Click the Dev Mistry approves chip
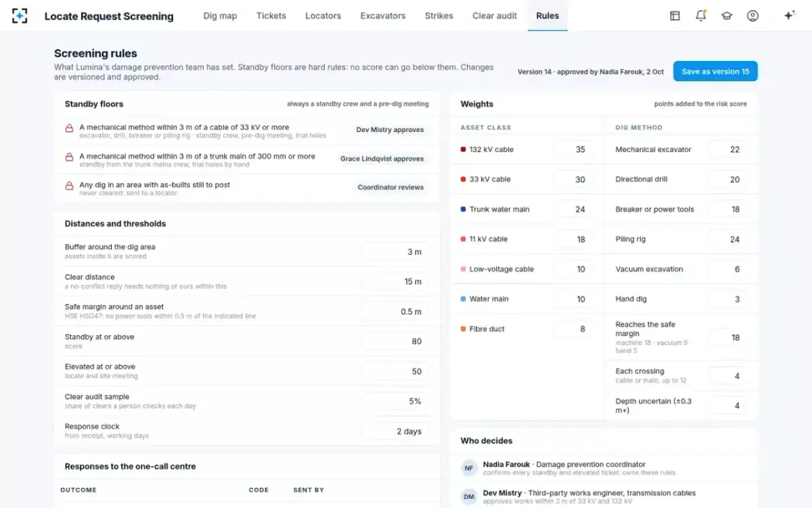The height and width of the screenshot is (508, 812). pyautogui.click(x=390, y=130)
